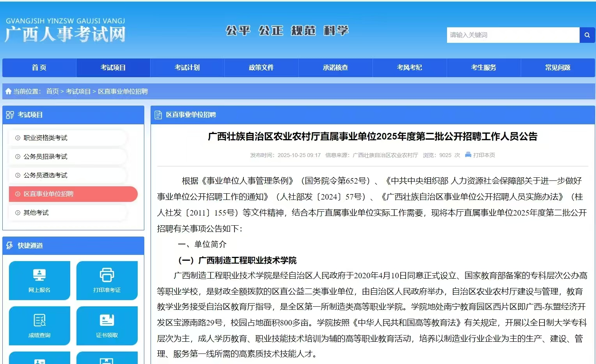The image size is (596, 364).
Task: Open the 政策文件 navigation tab
Action: [x=261, y=67]
